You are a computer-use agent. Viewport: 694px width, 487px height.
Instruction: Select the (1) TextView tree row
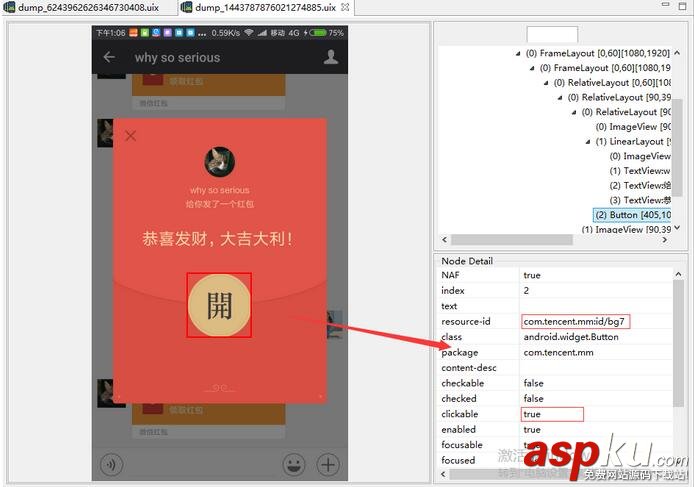tap(640, 171)
